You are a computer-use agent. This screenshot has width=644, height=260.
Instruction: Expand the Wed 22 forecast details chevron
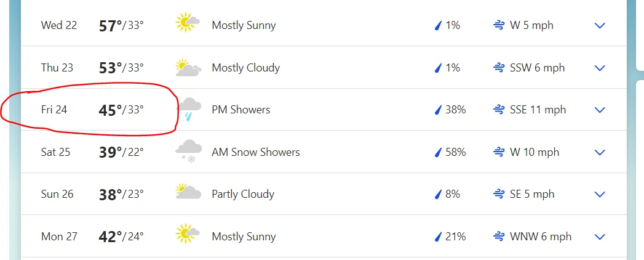600,25
